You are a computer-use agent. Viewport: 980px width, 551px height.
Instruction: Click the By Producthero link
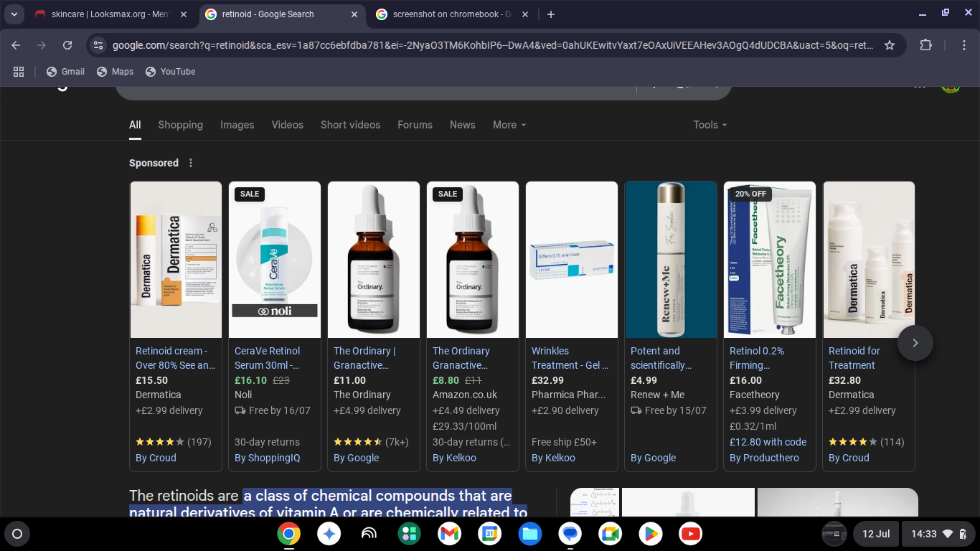pyautogui.click(x=764, y=458)
